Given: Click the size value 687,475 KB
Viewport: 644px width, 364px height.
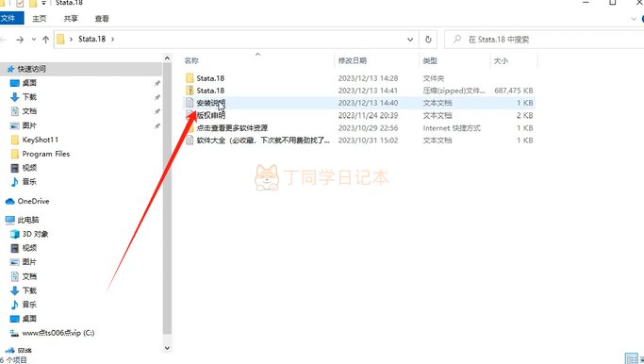Looking at the screenshot, I should click(514, 91).
